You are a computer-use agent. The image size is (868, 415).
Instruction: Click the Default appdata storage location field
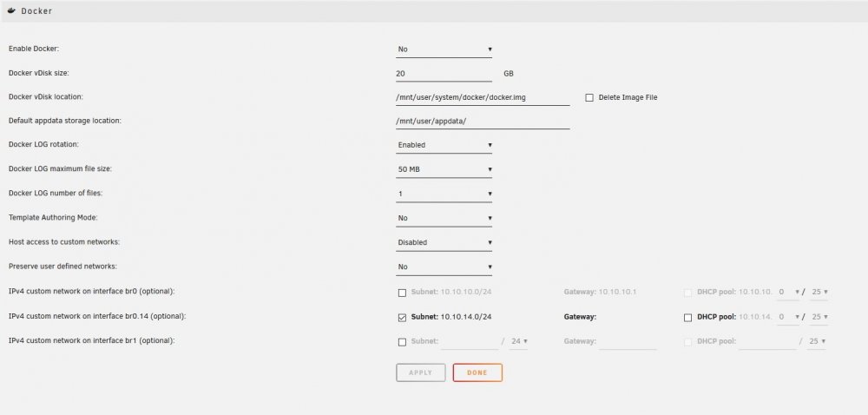[483, 122]
